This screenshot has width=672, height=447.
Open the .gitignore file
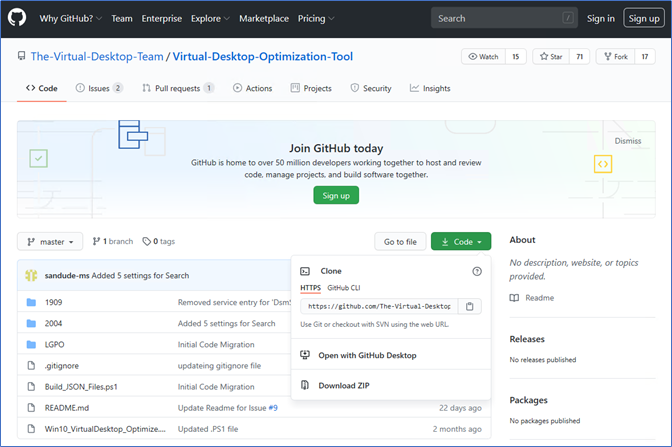coord(62,366)
